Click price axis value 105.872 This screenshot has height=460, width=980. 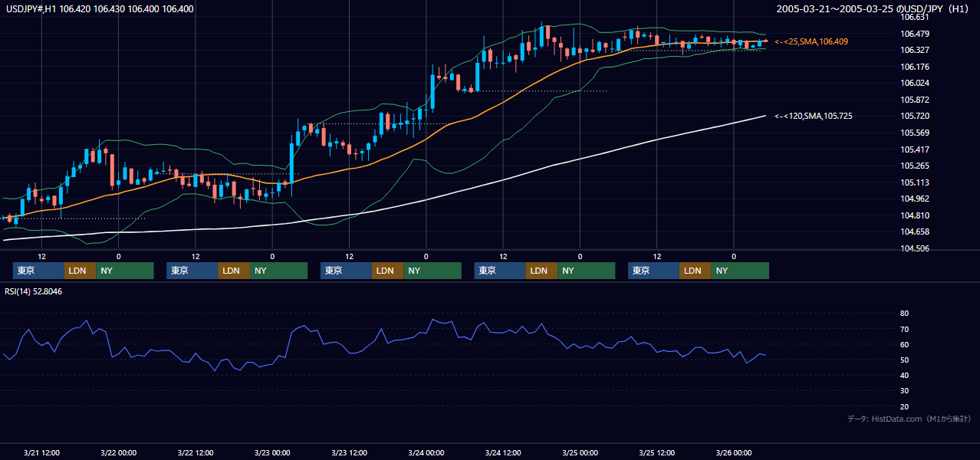click(915, 100)
